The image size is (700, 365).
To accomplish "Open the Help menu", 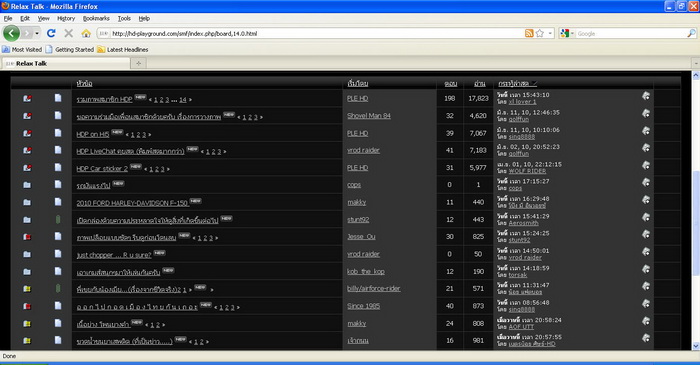I will [x=144, y=18].
